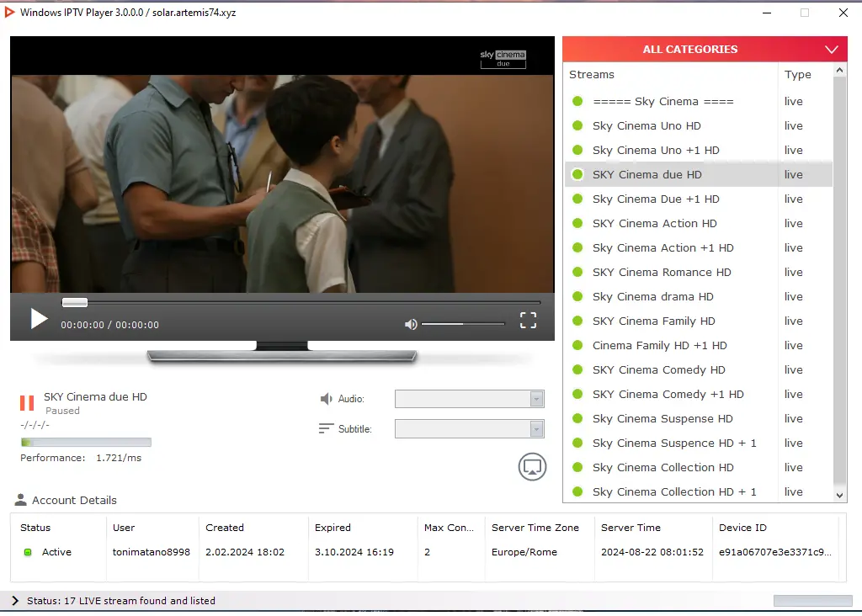Select the SKY Cinema Comedy +1 HD stream
This screenshot has height=616, width=862.
(x=698, y=394)
